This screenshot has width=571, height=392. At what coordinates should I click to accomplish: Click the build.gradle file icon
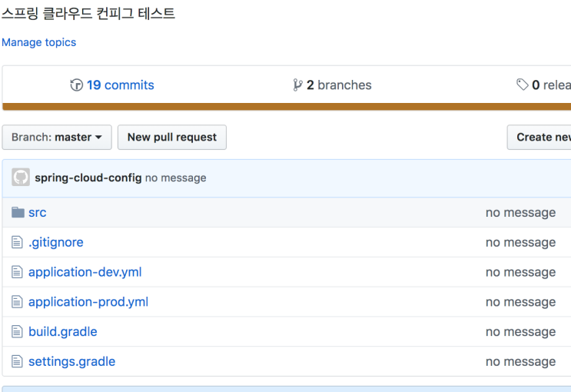tap(17, 331)
